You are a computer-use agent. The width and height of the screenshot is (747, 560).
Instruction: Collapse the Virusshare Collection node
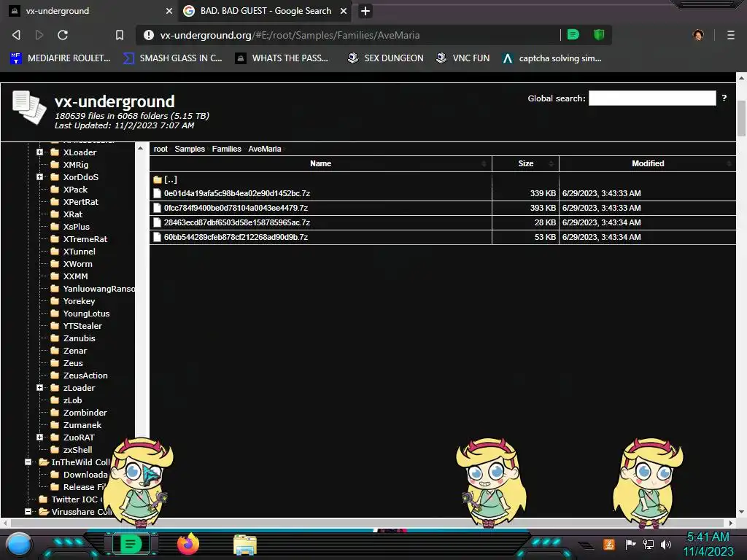28,511
